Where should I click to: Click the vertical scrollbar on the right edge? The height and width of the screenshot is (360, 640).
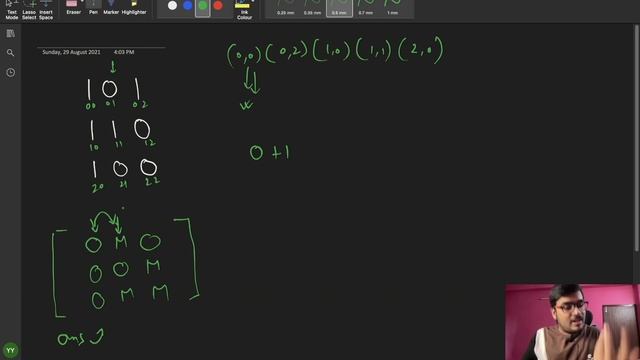638,139
